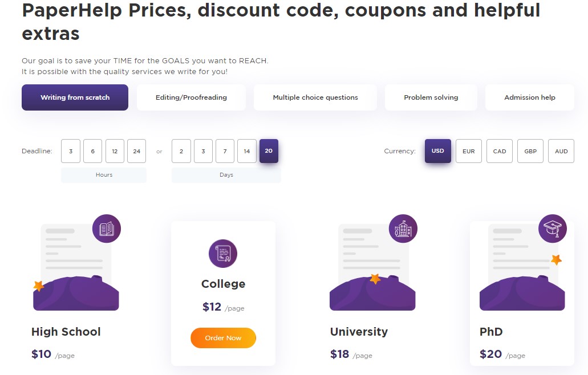Switch to Editing/Proofreading tab
Image resolution: width=588 pixels, height=375 pixels.
191,97
